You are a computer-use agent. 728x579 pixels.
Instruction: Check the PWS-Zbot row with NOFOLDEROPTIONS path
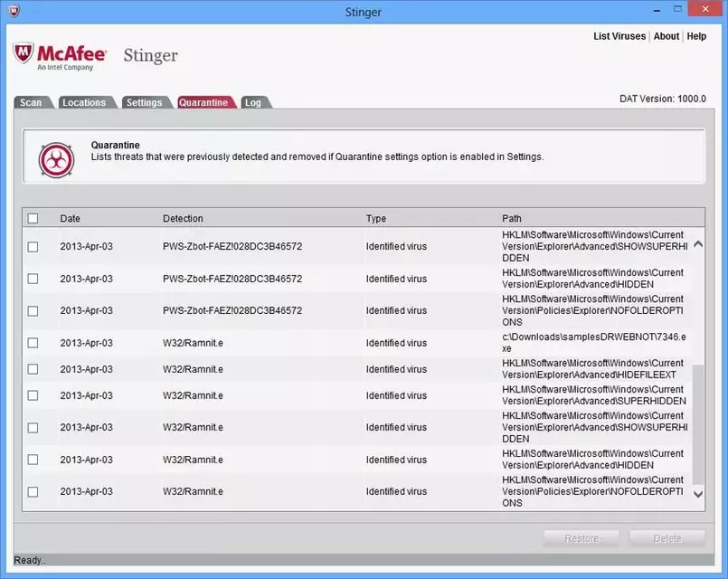click(x=33, y=310)
